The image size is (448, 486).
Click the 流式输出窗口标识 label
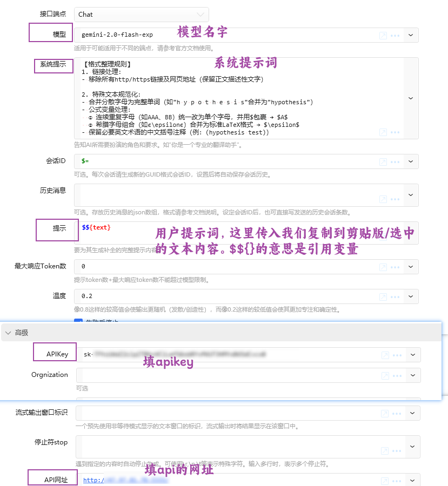pyautogui.click(x=42, y=413)
